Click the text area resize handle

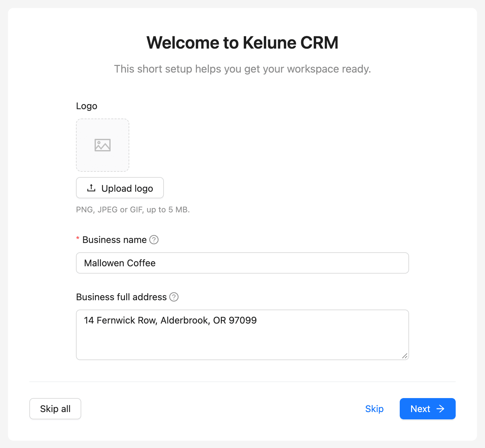click(405, 356)
